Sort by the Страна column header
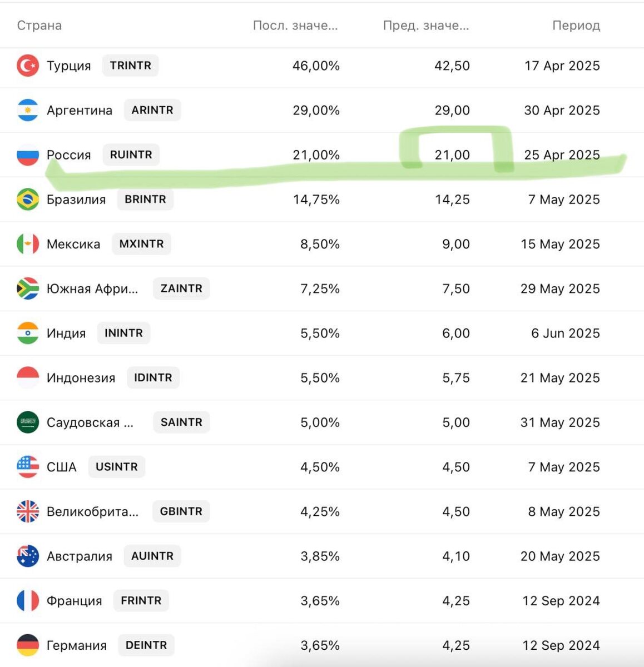Image resolution: width=644 pixels, height=667 pixels. (x=39, y=26)
